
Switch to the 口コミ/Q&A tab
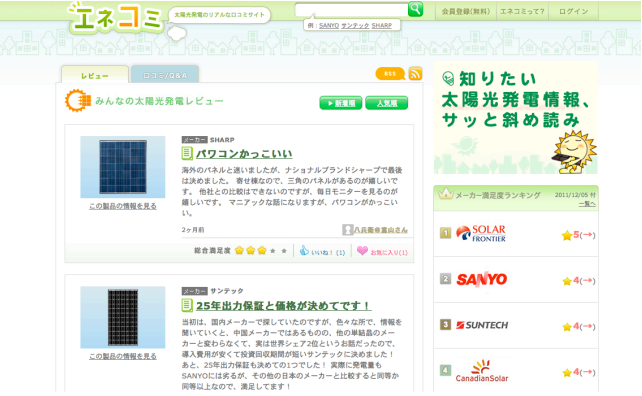click(x=165, y=75)
